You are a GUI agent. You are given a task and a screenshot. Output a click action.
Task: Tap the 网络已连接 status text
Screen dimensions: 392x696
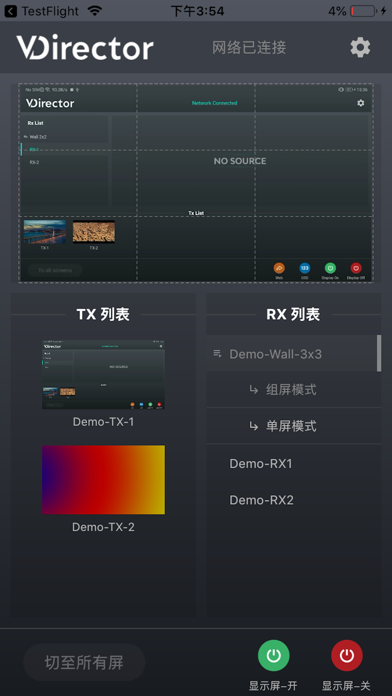[249, 47]
